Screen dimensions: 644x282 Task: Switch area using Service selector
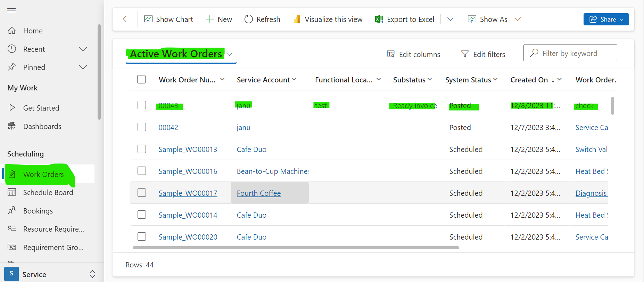(50, 274)
